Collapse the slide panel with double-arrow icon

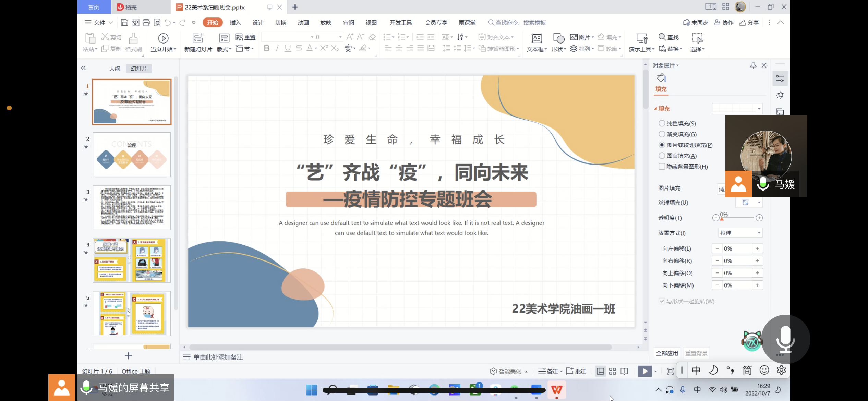point(83,68)
